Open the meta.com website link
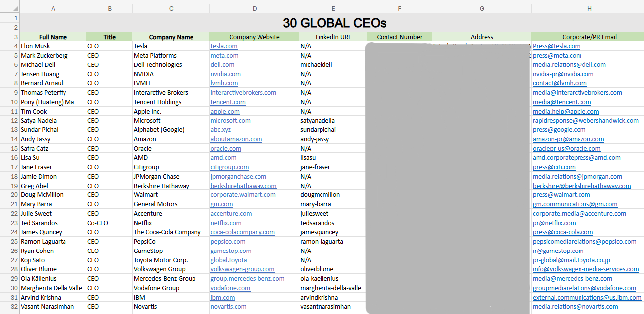 [224, 55]
